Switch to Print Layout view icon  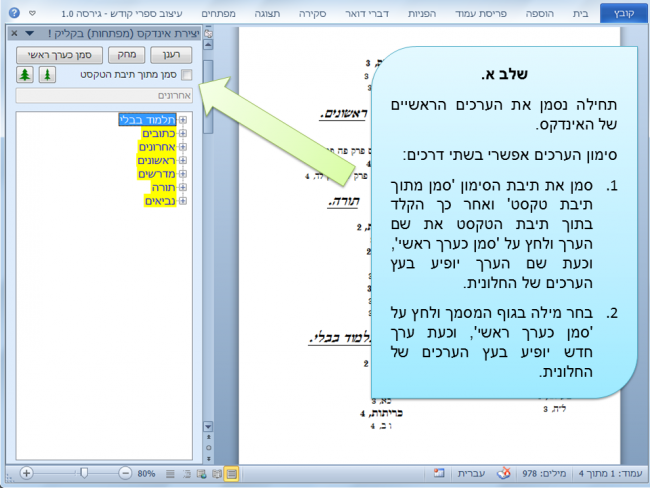click(x=232, y=473)
